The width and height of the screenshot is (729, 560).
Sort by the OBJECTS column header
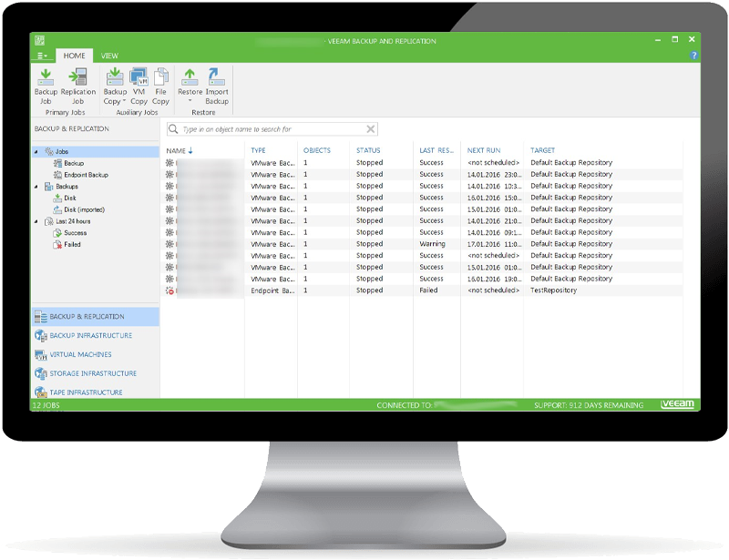(x=317, y=150)
